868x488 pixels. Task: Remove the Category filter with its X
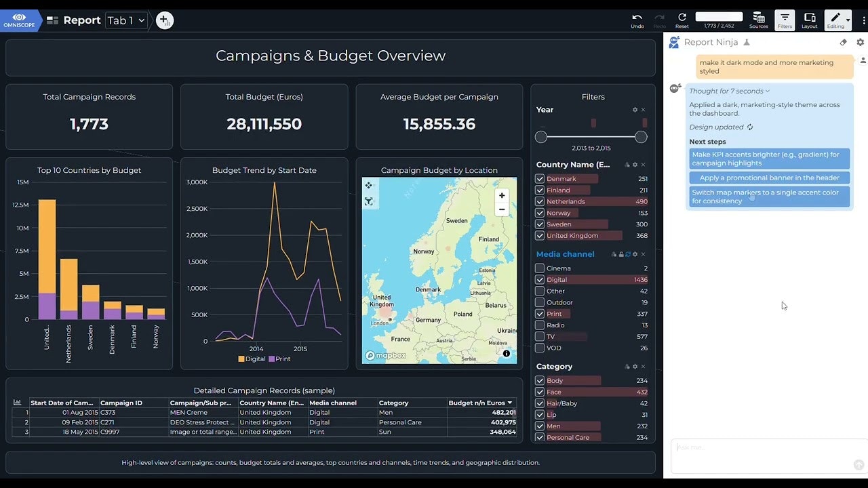point(644,367)
